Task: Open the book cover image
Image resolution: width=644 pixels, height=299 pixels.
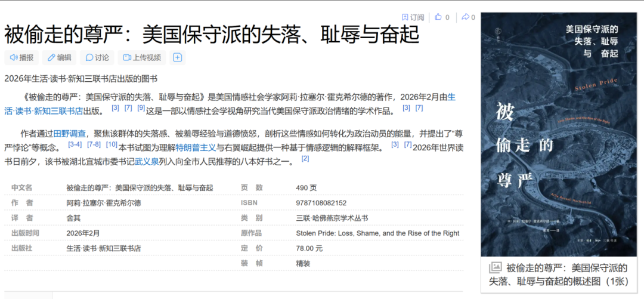Action: click(x=559, y=134)
